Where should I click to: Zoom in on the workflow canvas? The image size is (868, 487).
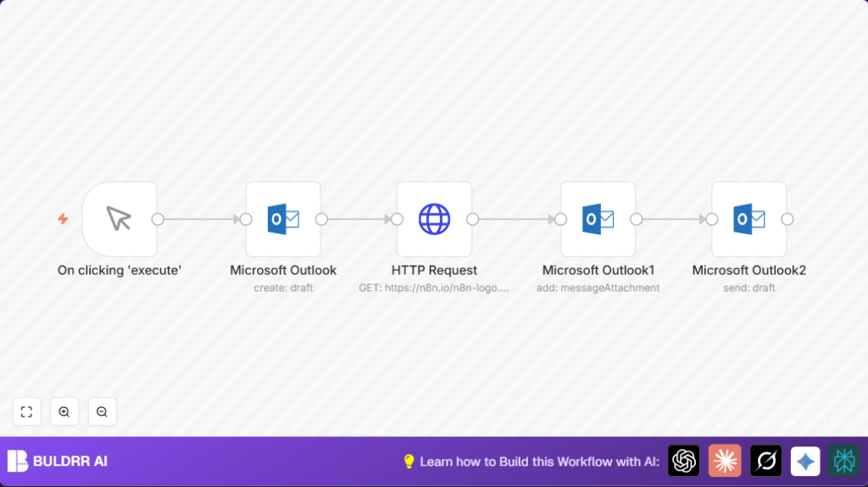(x=64, y=411)
